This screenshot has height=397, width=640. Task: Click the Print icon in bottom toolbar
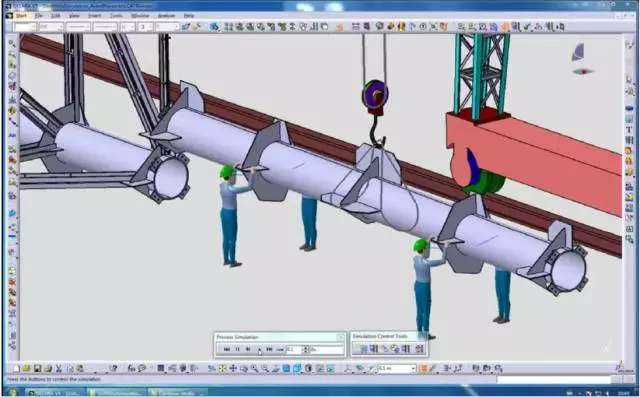click(48, 369)
